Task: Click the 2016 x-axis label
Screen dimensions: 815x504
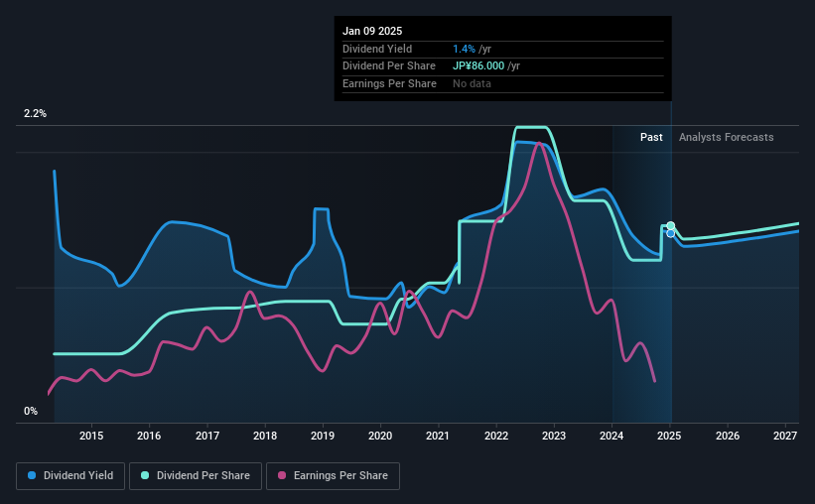Action: [x=149, y=436]
